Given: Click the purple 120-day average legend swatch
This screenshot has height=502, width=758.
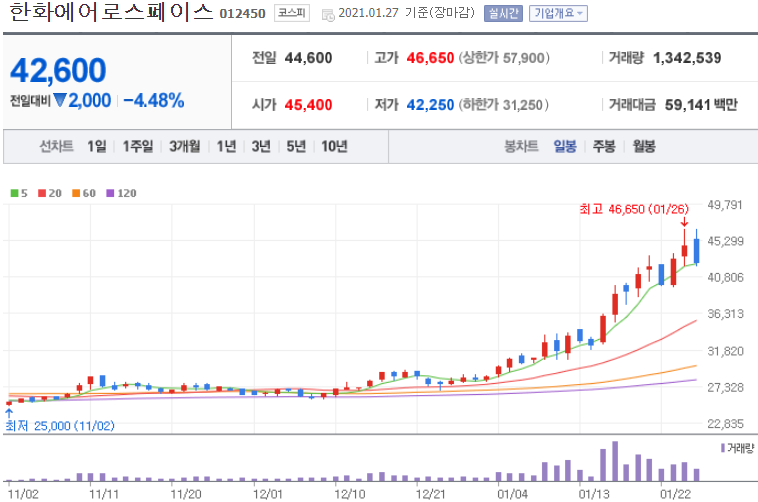Looking at the screenshot, I should (x=110, y=193).
